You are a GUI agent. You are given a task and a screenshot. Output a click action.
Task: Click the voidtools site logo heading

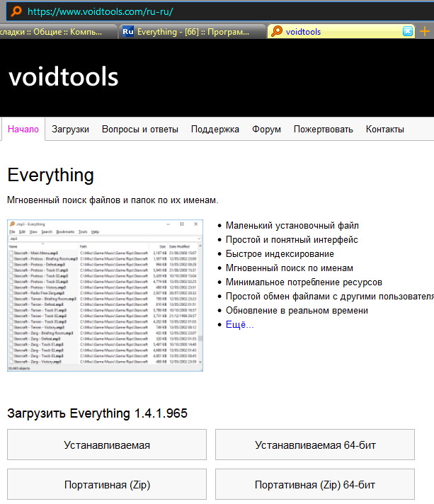[x=63, y=77]
